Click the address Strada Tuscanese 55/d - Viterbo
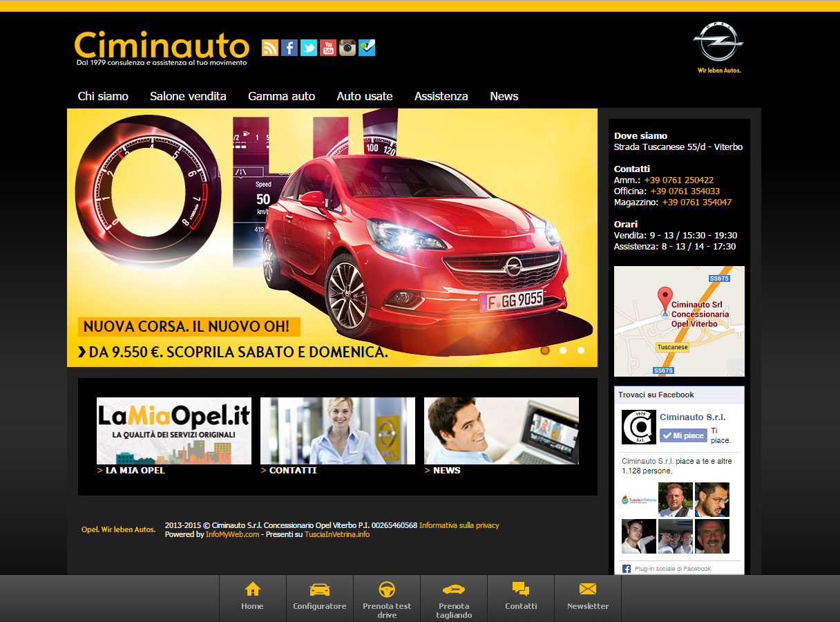Image resolution: width=840 pixels, height=622 pixels. 678,147
